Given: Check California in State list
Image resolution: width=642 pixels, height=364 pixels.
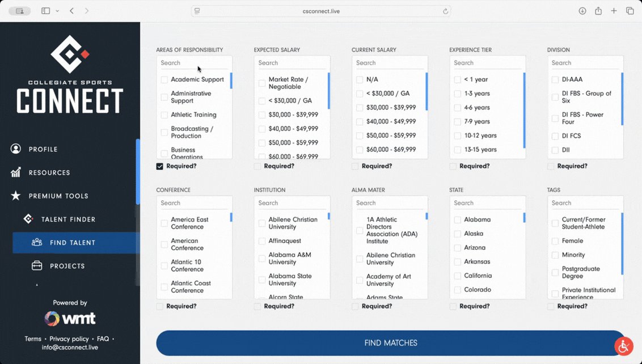Looking at the screenshot, I should pos(457,276).
